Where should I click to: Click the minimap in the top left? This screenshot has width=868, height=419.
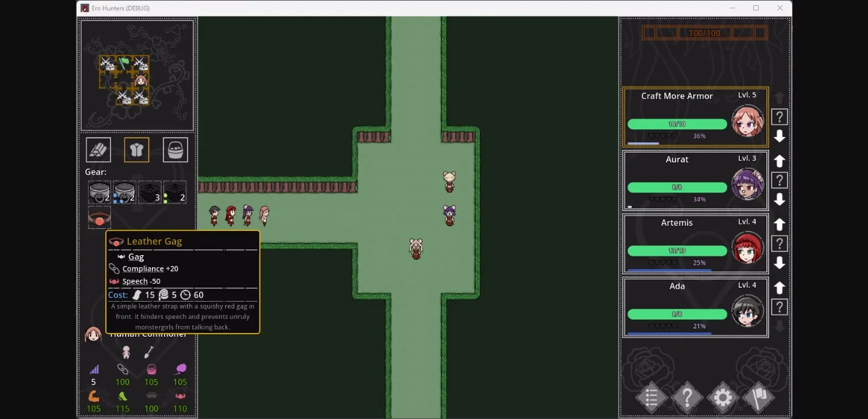pyautogui.click(x=137, y=75)
